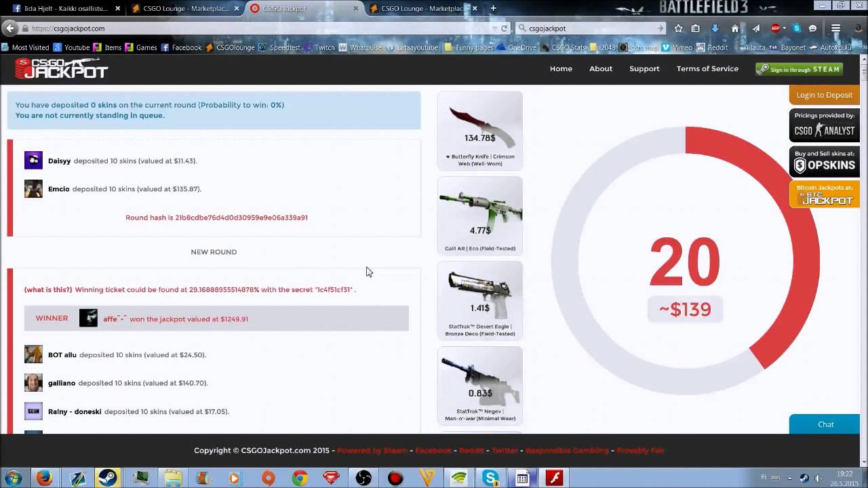
Task: Switch to the Iida Hjelt Facebook tab
Action: tap(66, 8)
